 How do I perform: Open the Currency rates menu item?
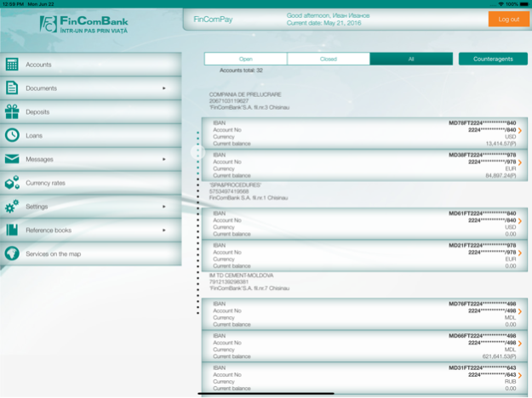[x=90, y=183]
